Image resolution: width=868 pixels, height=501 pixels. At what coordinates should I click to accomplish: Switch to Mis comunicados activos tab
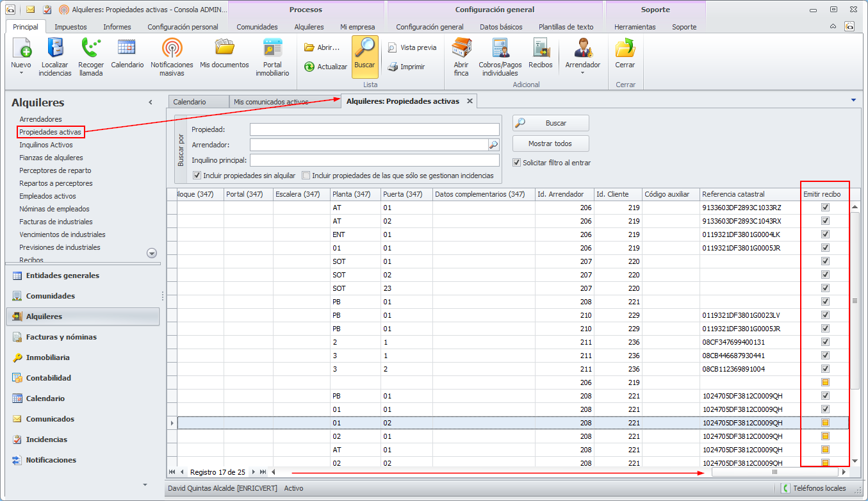click(x=271, y=102)
